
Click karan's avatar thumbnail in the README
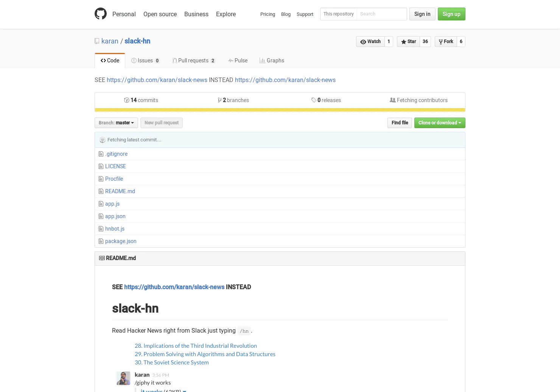tap(123, 378)
